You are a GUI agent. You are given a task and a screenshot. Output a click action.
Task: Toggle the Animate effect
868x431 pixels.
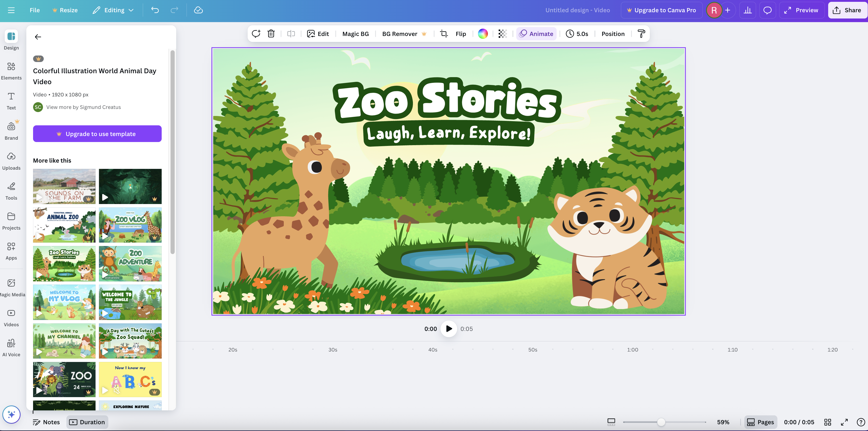click(536, 33)
